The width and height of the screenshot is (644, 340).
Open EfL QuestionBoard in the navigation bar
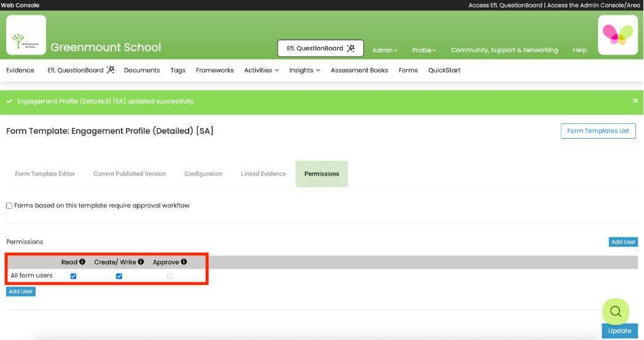point(81,70)
